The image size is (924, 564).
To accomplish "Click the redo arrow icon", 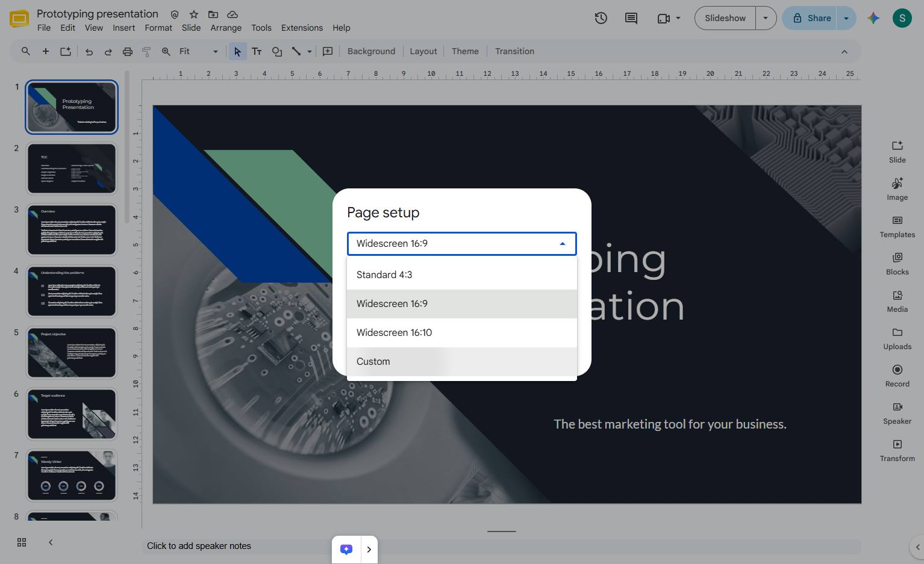I will coord(108,52).
